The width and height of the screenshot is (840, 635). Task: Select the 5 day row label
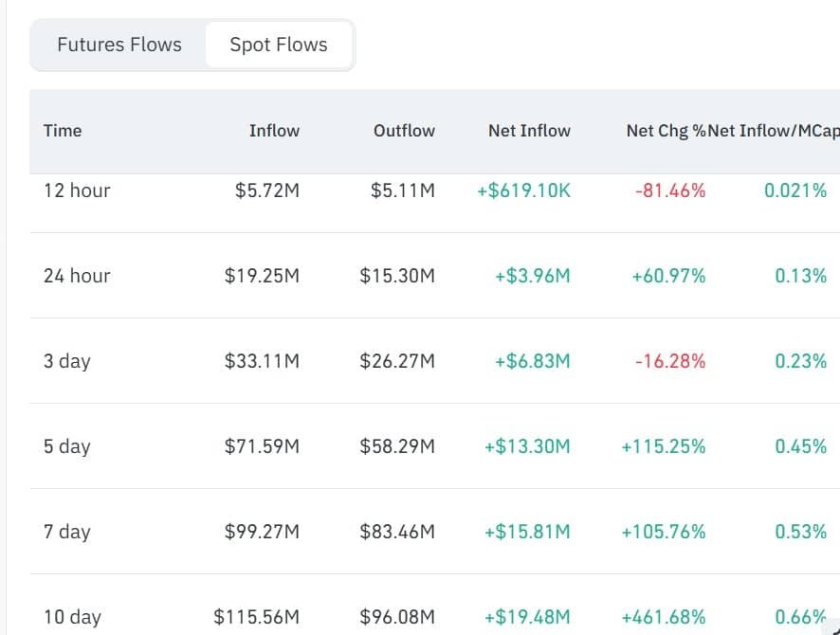click(x=67, y=446)
